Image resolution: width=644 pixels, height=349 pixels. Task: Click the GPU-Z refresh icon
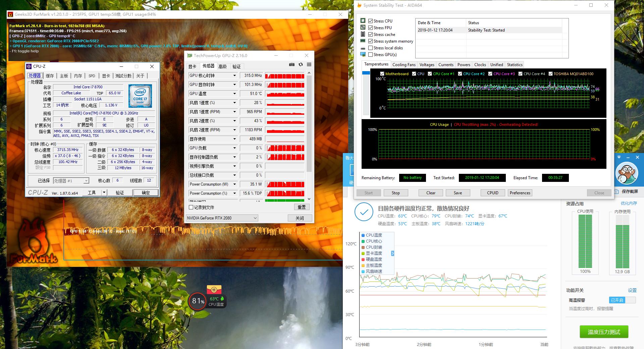[x=301, y=64]
